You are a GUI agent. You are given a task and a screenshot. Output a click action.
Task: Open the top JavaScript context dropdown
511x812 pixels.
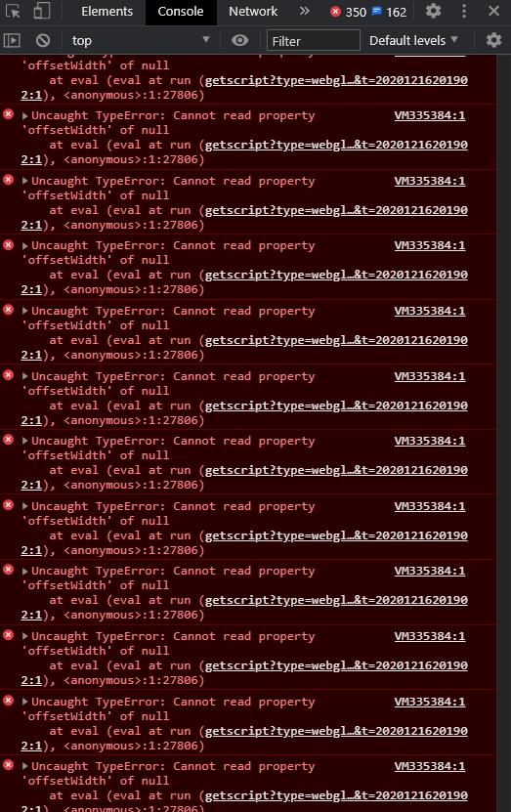(140, 40)
